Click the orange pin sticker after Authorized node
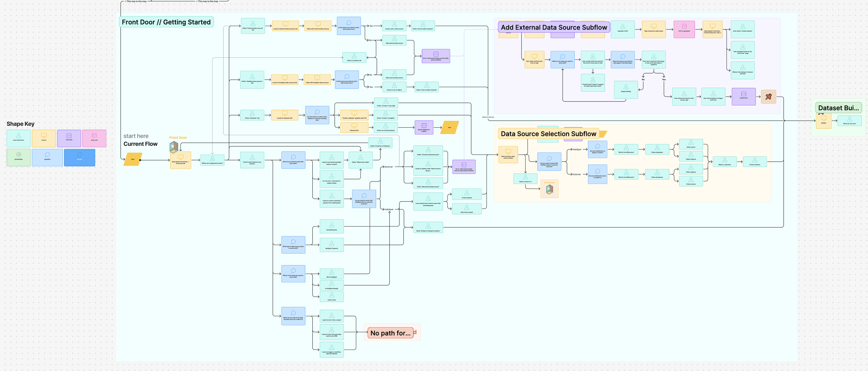868x371 pixels. click(x=768, y=97)
